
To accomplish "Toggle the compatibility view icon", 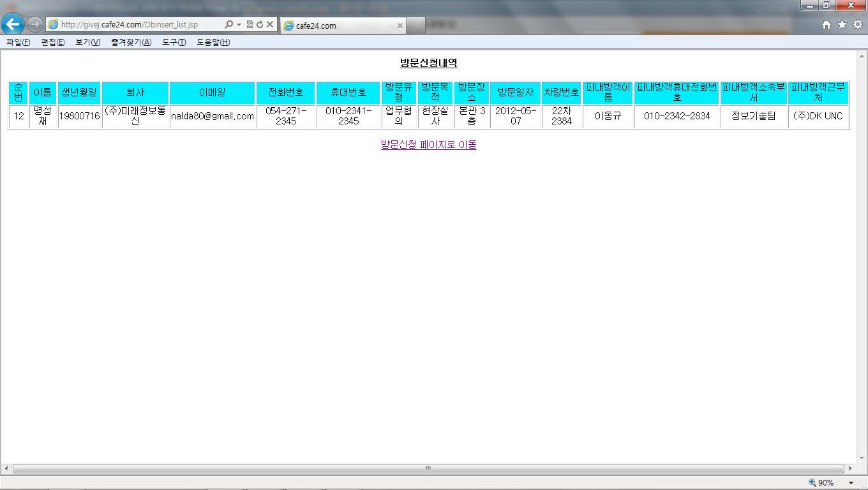I will (250, 24).
